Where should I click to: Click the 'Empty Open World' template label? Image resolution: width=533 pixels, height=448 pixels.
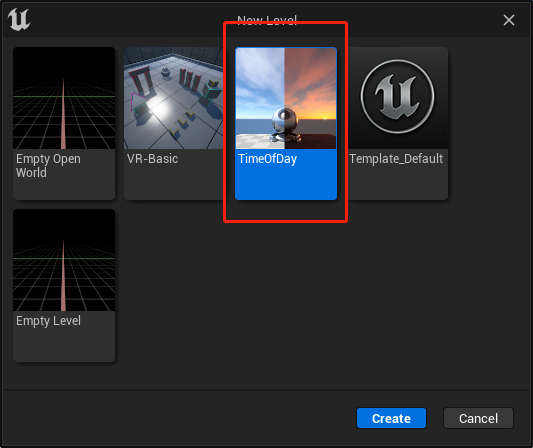pos(48,166)
